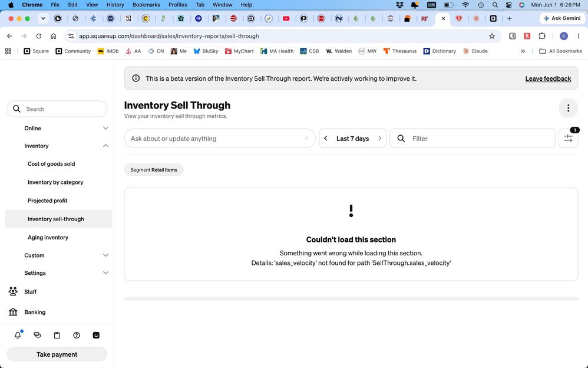Click the Leave feedback link
Viewport: 588px width, 368px height.
coord(548,78)
